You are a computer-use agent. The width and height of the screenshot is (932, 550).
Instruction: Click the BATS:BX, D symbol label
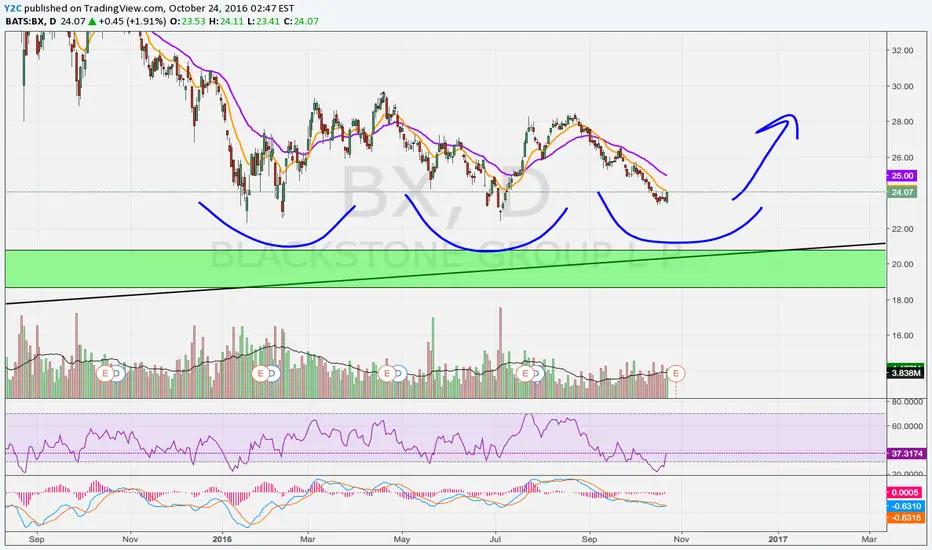31,21
